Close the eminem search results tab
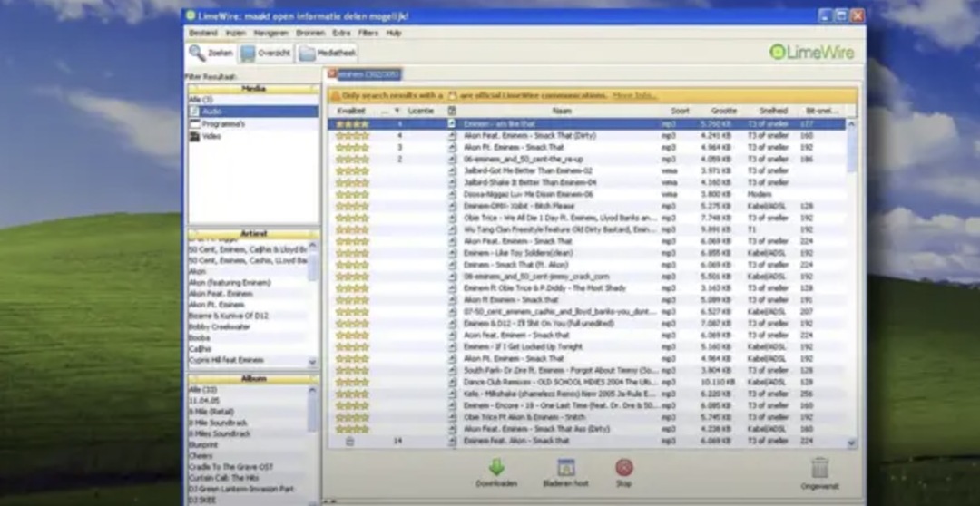This screenshot has height=506, width=980. click(x=332, y=74)
